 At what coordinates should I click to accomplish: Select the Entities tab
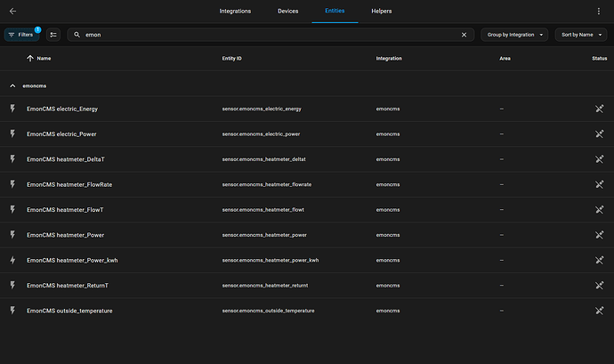(335, 11)
